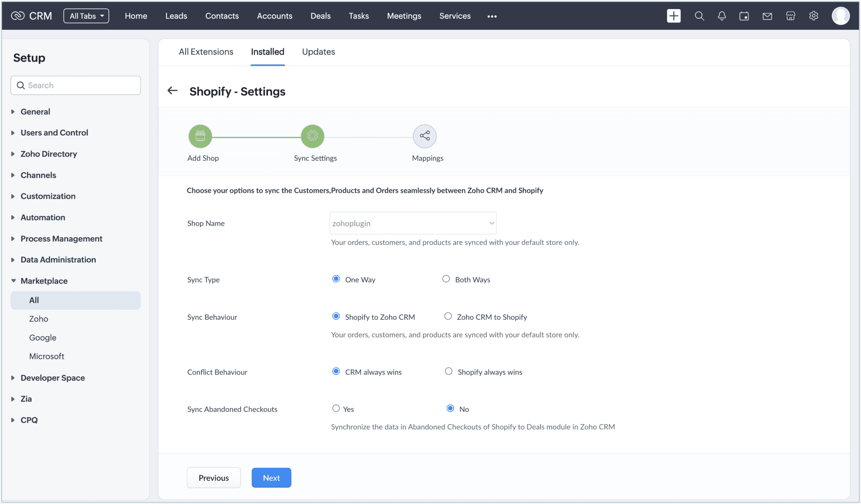Open the All Tabs dropdown
The width and height of the screenshot is (861, 504).
86,16
